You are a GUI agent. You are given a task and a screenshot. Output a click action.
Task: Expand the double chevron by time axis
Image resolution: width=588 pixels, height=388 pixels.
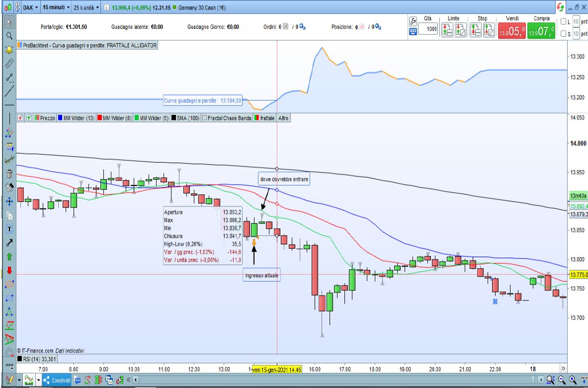click(x=563, y=369)
